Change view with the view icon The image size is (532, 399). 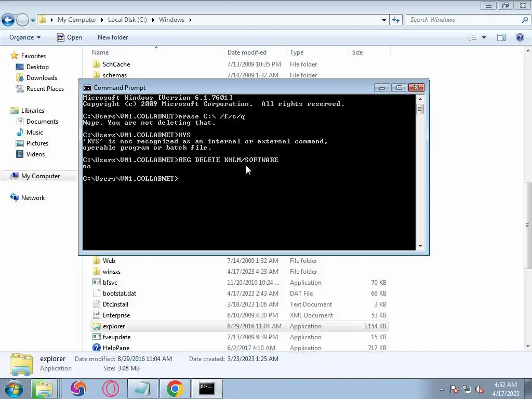(x=473, y=37)
